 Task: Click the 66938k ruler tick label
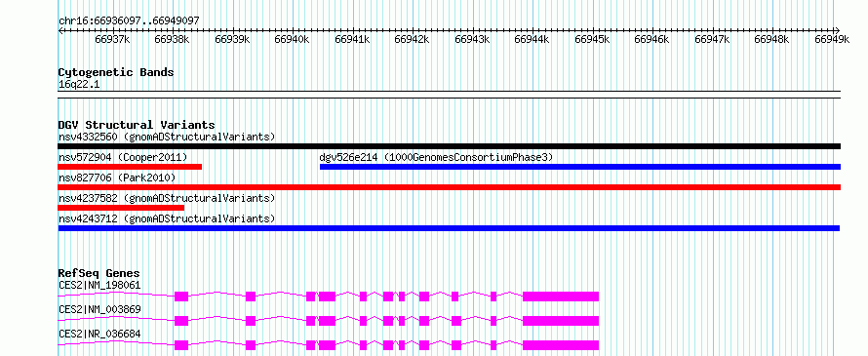(173, 39)
